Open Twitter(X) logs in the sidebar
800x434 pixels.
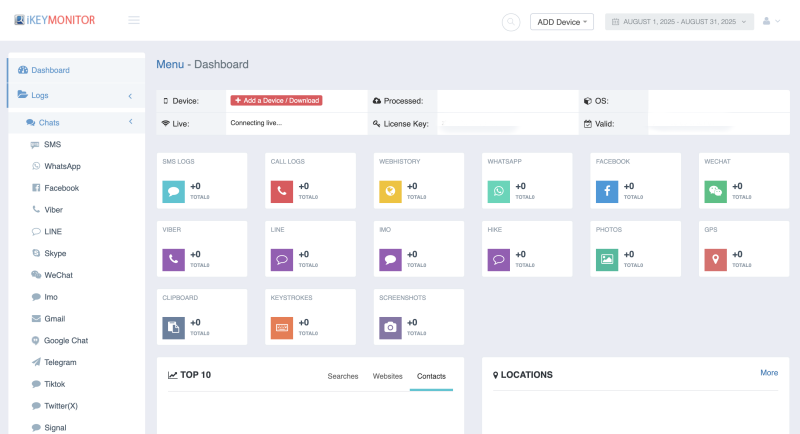60,406
